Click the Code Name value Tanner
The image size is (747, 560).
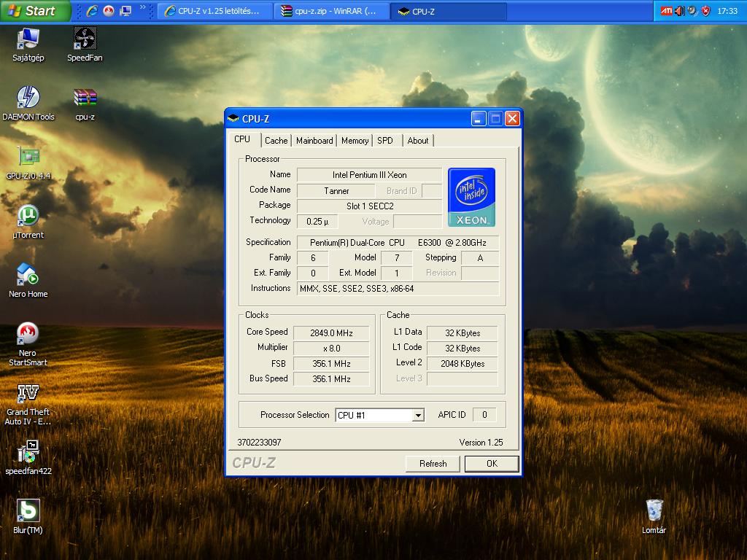[x=336, y=191]
